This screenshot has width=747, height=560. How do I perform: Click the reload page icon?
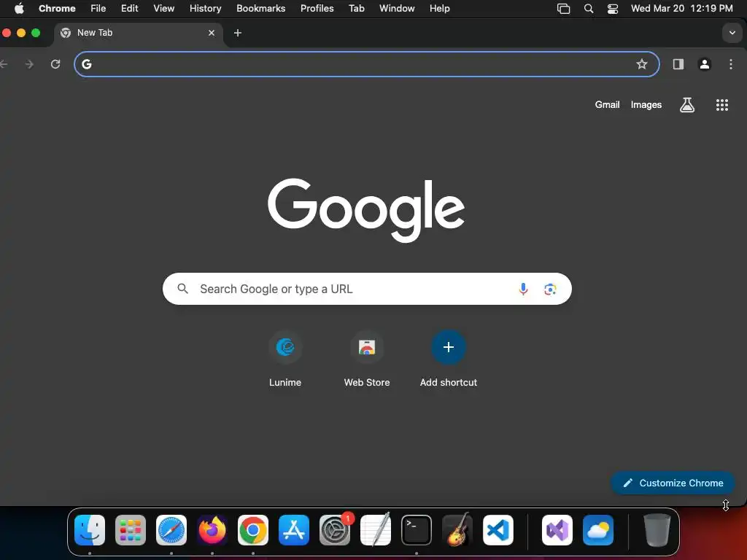tap(55, 64)
